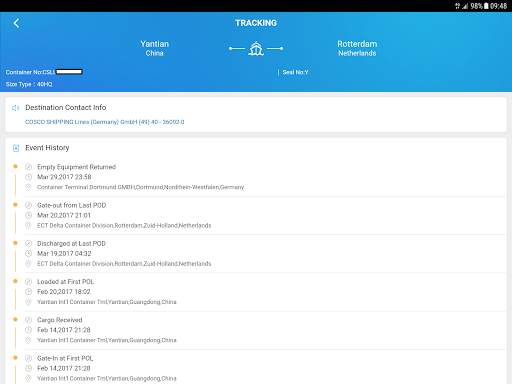Tap the date Mar 29,2017 23:58

(64, 177)
